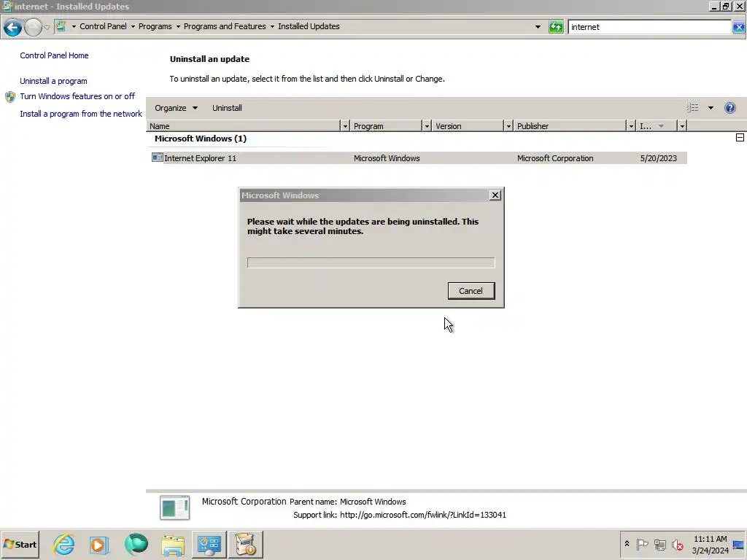Open the address bar history dropdown
Image resolution: width=747 pixels, height=560 pixels.
pyautogui.click(x=538, y=27)
